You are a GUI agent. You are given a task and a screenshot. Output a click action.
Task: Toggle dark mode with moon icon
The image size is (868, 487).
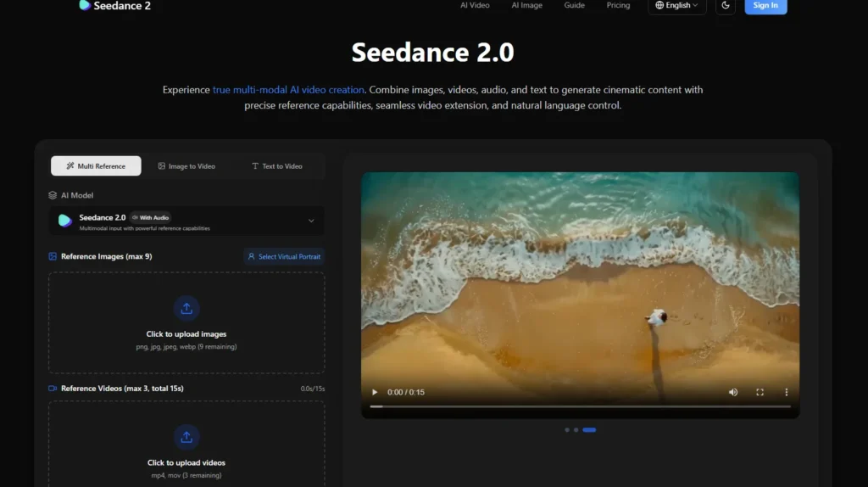[726, 6]
